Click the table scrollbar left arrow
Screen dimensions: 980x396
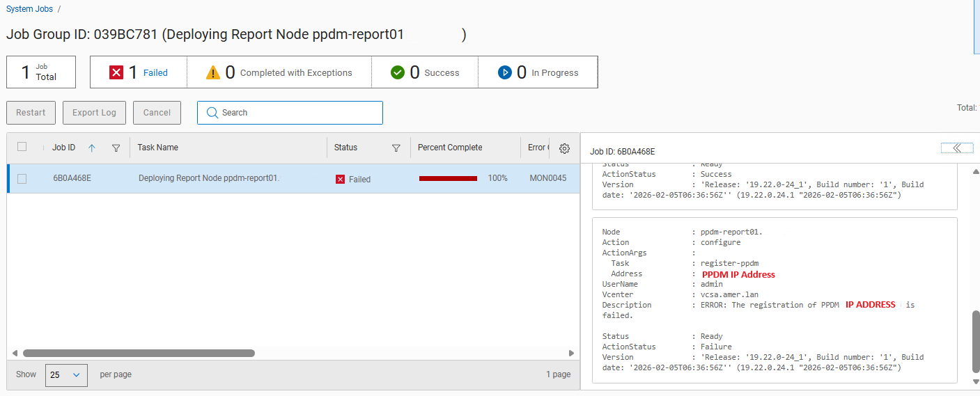[x=15, y=353]
